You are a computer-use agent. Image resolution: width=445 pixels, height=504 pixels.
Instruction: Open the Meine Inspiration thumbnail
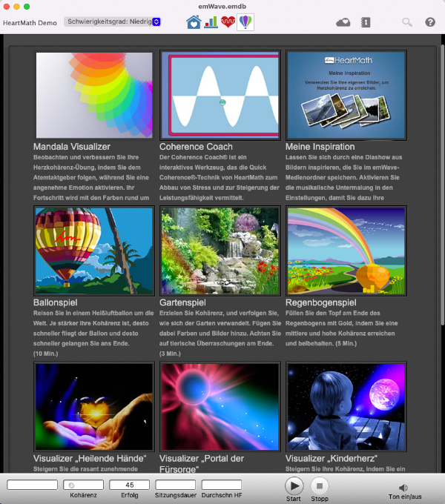pyautogui.click(x=346, y=95)
